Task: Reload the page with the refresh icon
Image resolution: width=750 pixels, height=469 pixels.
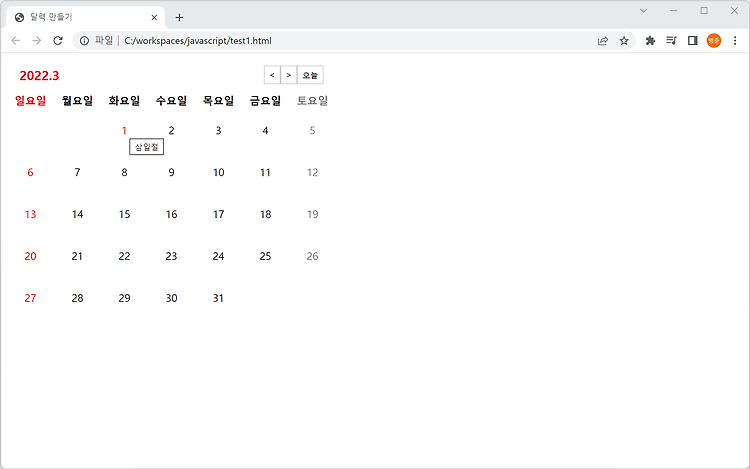Action: 58,41
